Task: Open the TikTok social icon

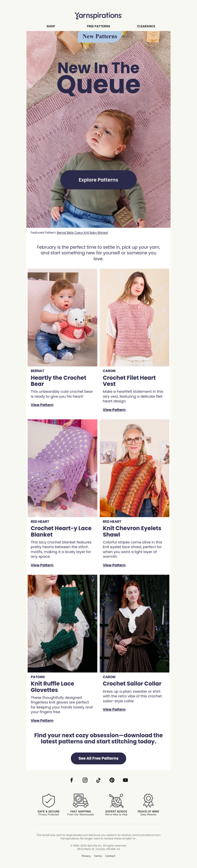Action: 98,780
